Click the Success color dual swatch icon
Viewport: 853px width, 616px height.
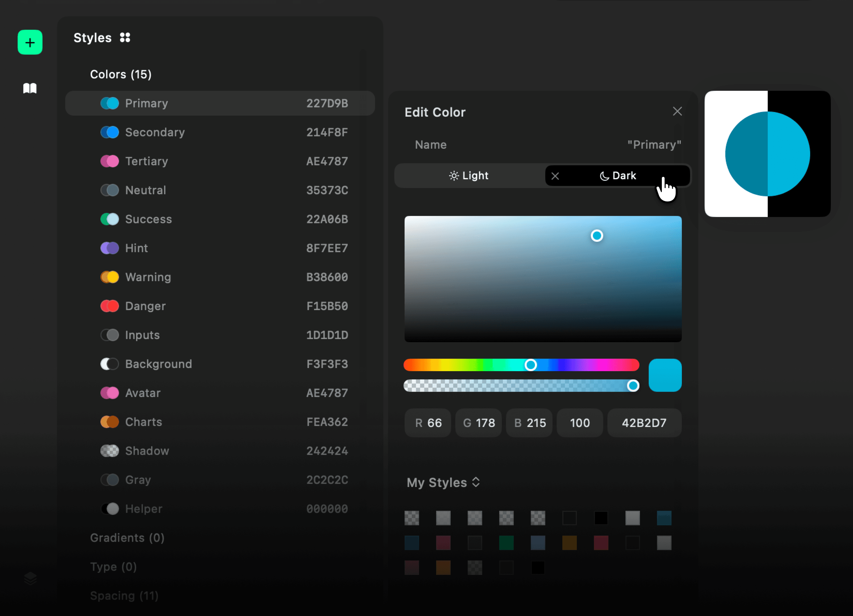(x=110, y=219)
